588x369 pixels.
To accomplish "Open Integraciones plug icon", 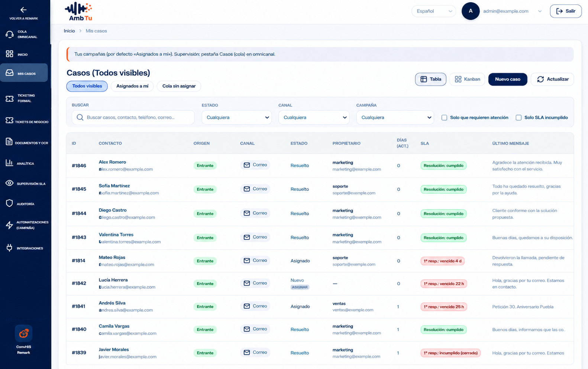I will pos(10,248).
